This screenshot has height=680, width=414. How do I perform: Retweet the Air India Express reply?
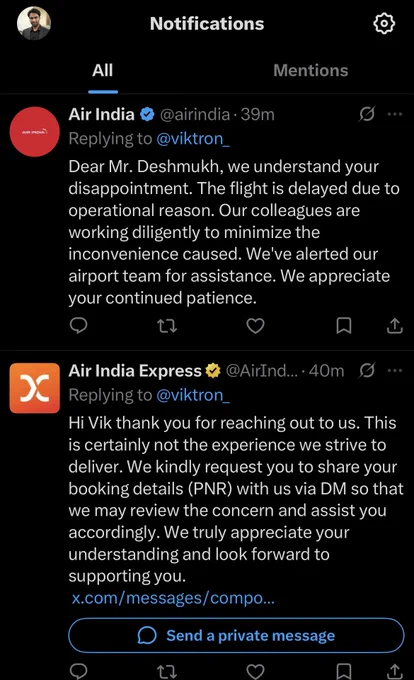click(167, 671)
